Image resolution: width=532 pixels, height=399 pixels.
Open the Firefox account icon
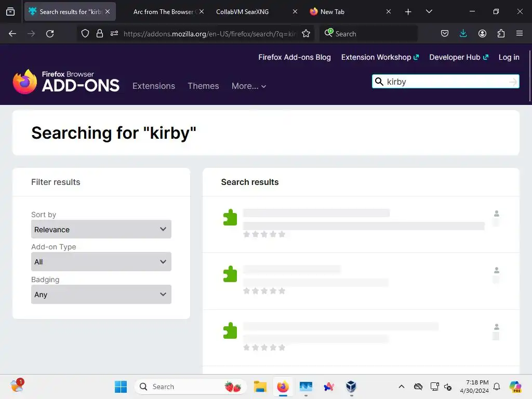tap(482, 34)
